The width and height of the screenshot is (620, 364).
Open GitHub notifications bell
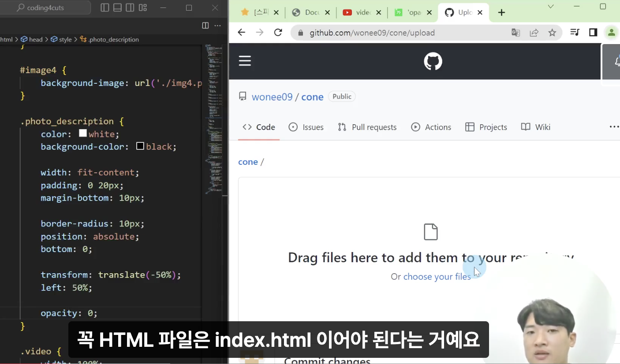coord(617,62)
